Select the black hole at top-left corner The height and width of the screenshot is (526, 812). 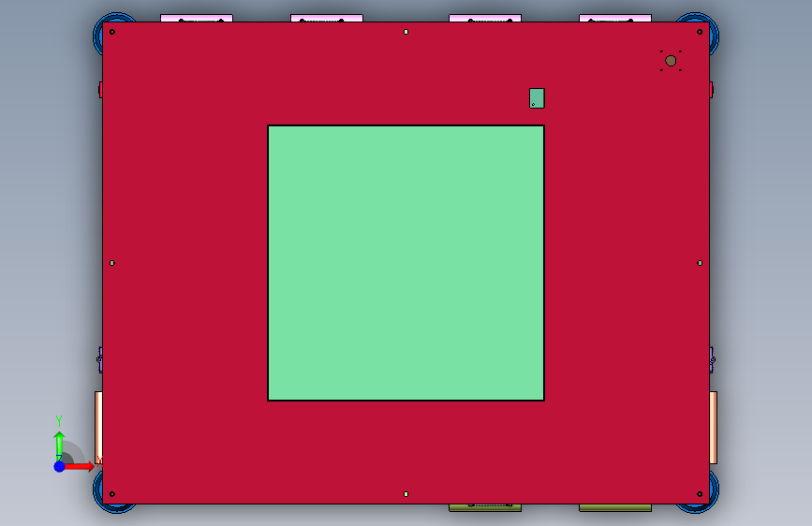(x=112, y=32)
